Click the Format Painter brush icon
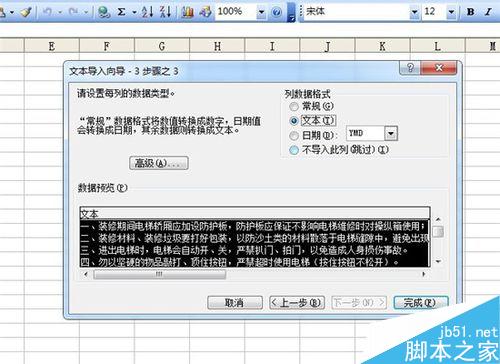 coord(26,12)
